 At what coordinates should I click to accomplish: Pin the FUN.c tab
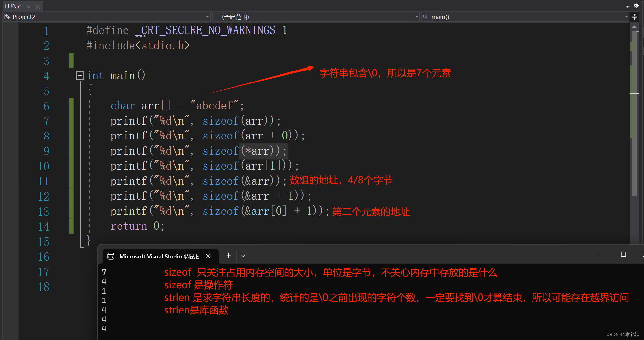pos(29,6)
